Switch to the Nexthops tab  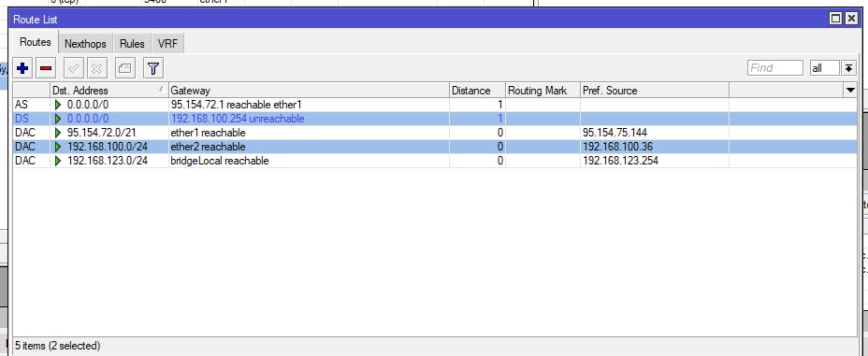click(85, 43)
